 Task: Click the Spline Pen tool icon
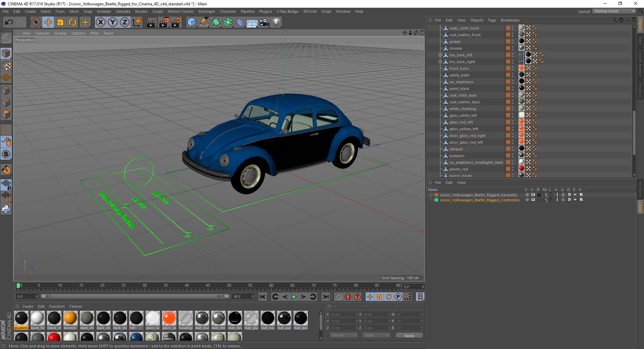[204, 22]
